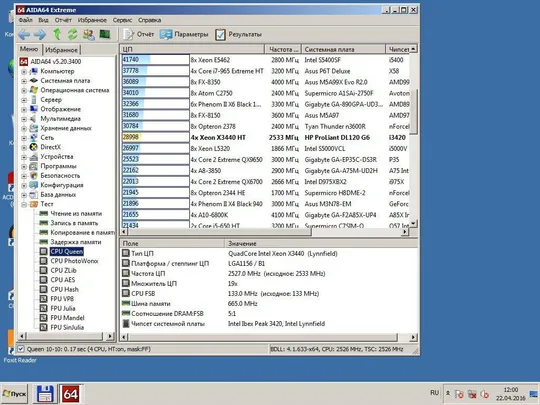
Task: Collapse the Тест tree node
Action: (24, 205)
